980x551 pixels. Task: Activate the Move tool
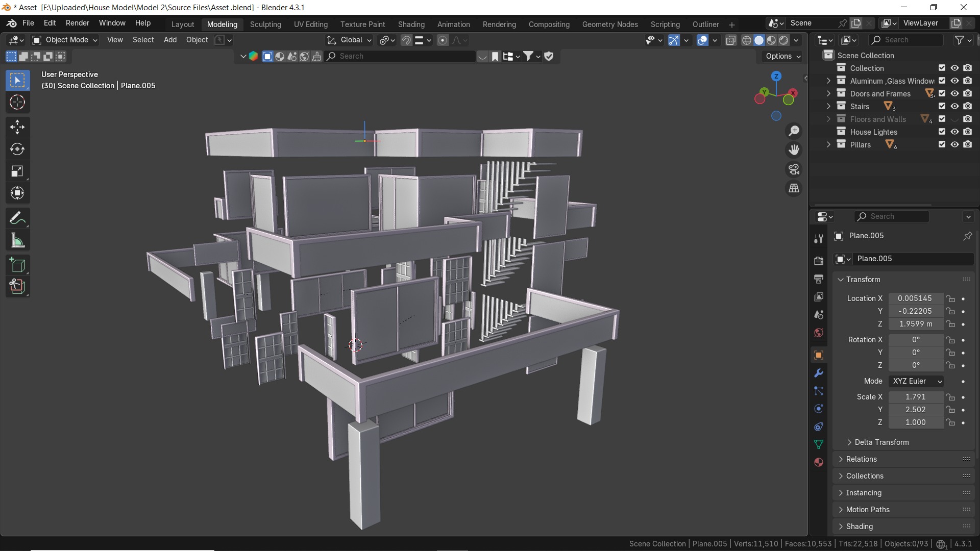[x=17, y=127]
